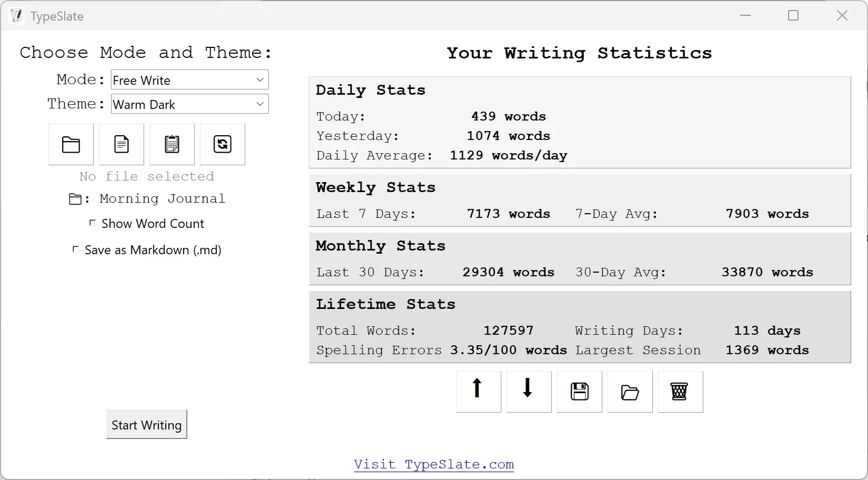Click the 1129 words/day daily average
The width and height of the screenshot is (868, 480).
pyautogui.click(x=509, y=155)
